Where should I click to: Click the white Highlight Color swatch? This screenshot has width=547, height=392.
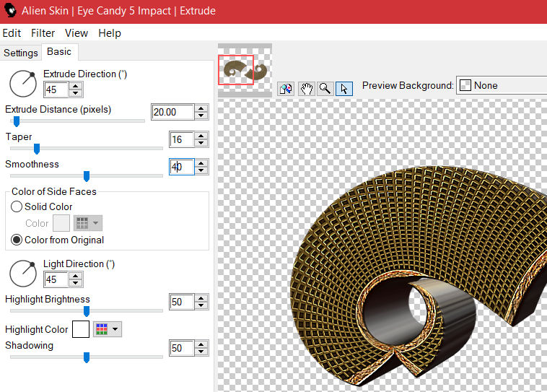coord(81,329)
